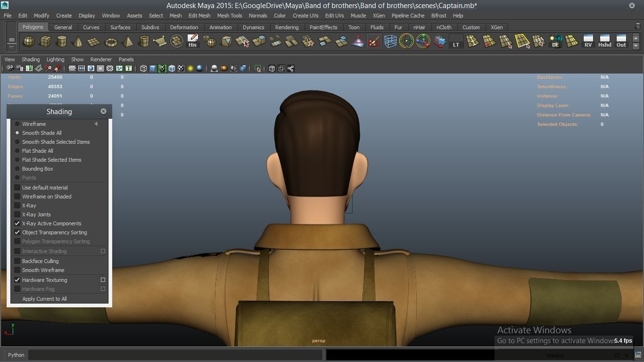Viewport: 644px width, 362px height.
Task: Toggle use all lights yellow sphere icon
Action: click(x=190, y=68)
